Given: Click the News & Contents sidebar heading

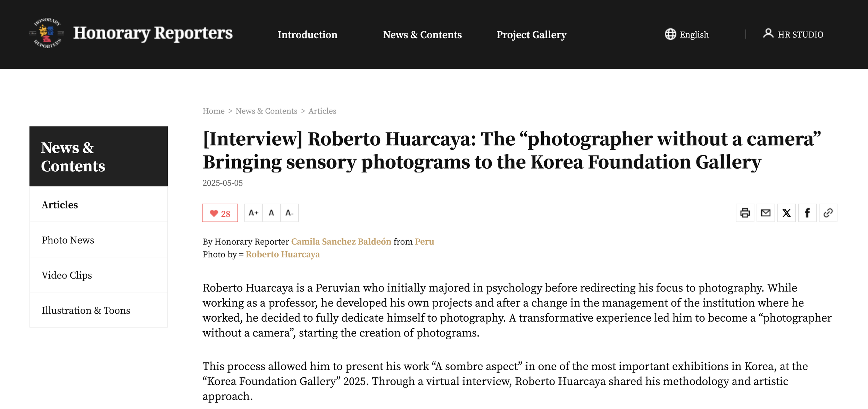Looking at the screenshot, I should click(99, 156).
